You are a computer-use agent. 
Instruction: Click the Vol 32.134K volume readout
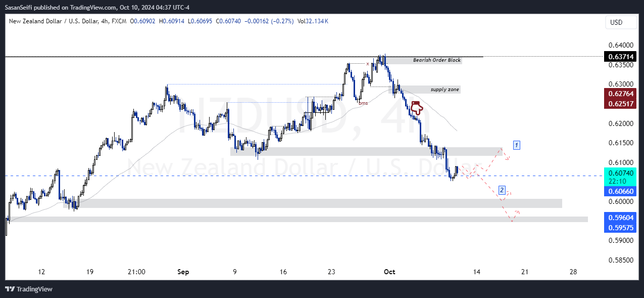[x=313, y=21]
